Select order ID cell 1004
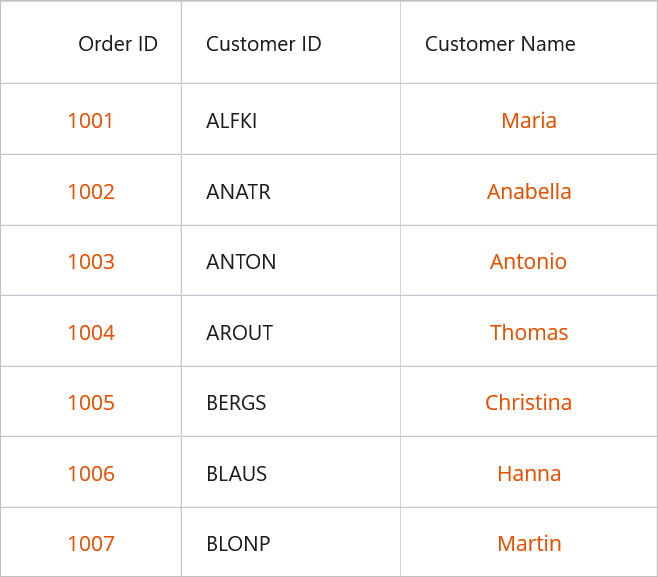 (91, 333)
